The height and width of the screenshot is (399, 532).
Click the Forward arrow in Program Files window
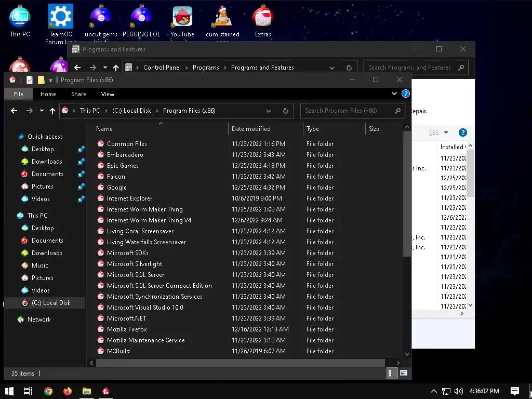tap(30, 111)
